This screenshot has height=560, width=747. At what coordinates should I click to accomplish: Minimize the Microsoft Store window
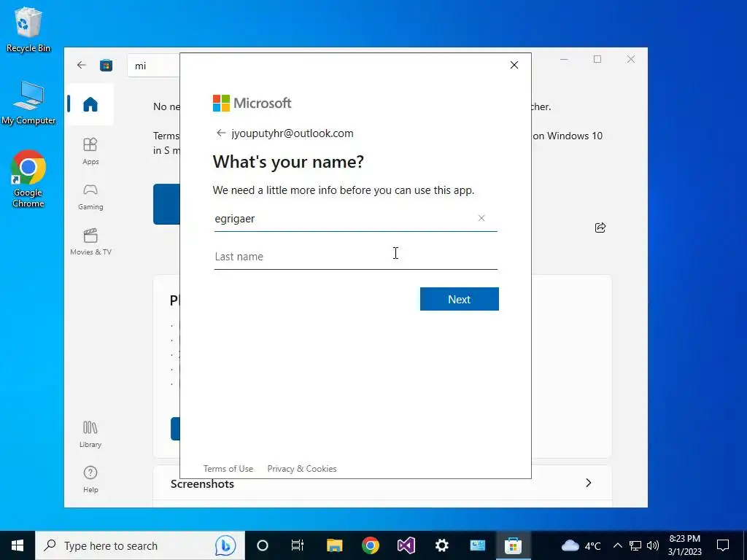click(x=564, y=59)
